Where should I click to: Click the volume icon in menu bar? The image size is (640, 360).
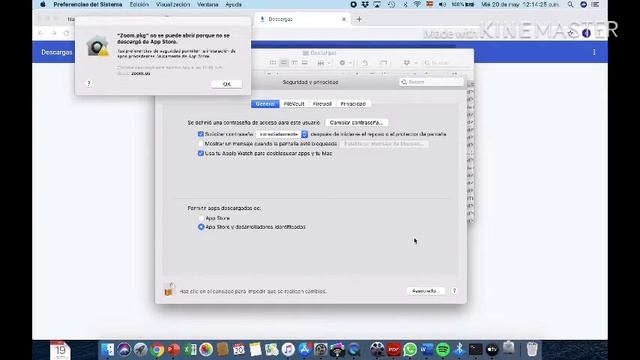coord(442,4)
